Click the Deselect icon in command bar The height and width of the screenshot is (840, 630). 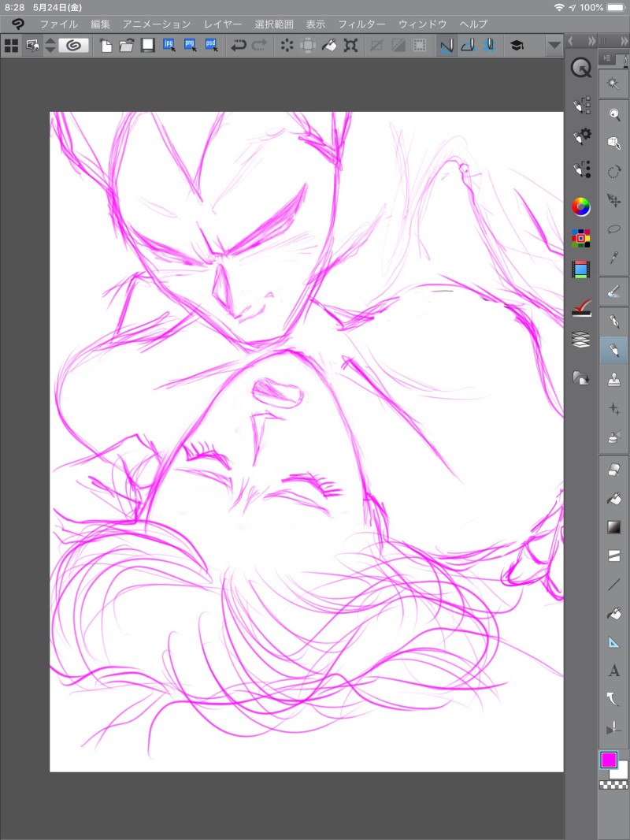coord(377,46)
